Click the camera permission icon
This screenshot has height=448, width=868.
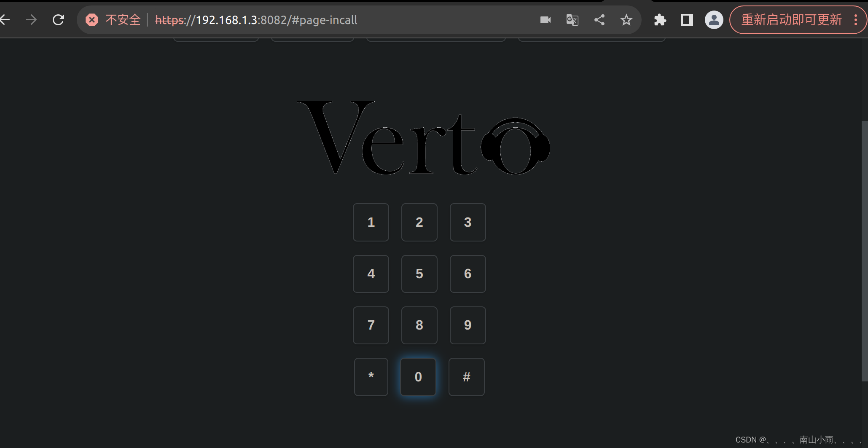[x=546, y=20]
